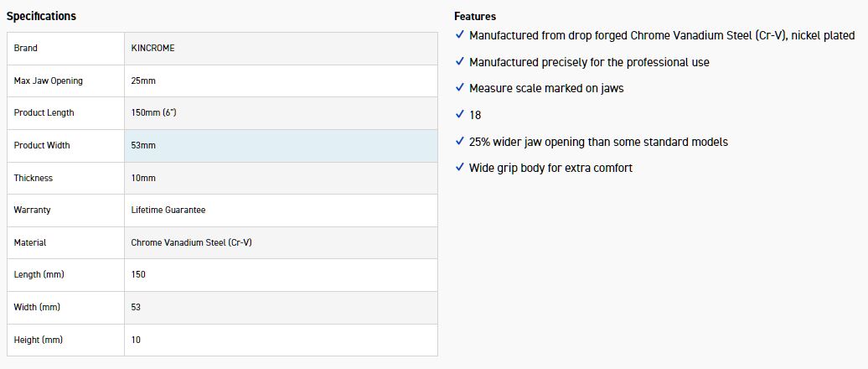Select the Height (mm) row label

[39, 340]
